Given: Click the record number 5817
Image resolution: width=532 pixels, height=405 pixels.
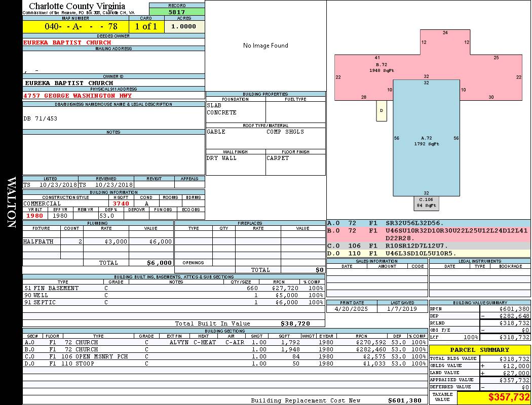Looking at the screenshot, I should [x=177, y=12].
